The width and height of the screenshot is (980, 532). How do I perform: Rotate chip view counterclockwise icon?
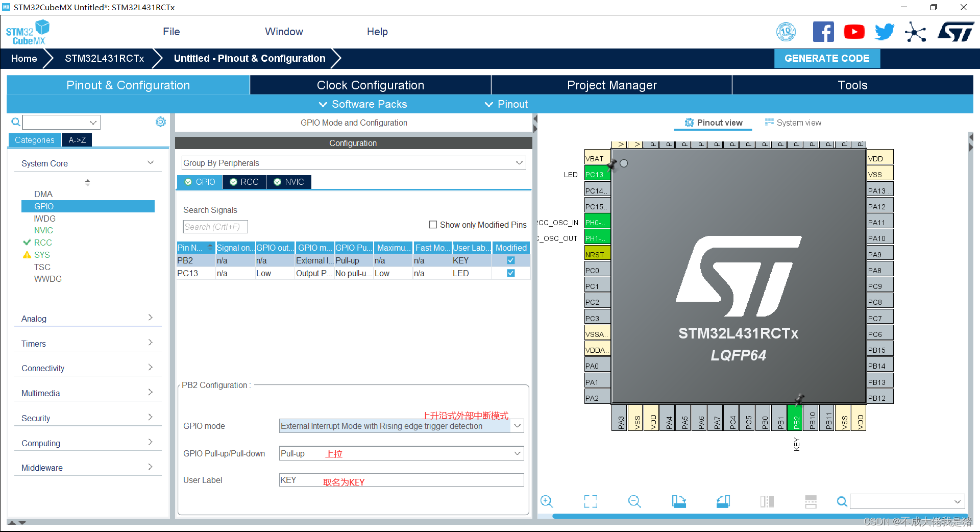tap(723, 501)
